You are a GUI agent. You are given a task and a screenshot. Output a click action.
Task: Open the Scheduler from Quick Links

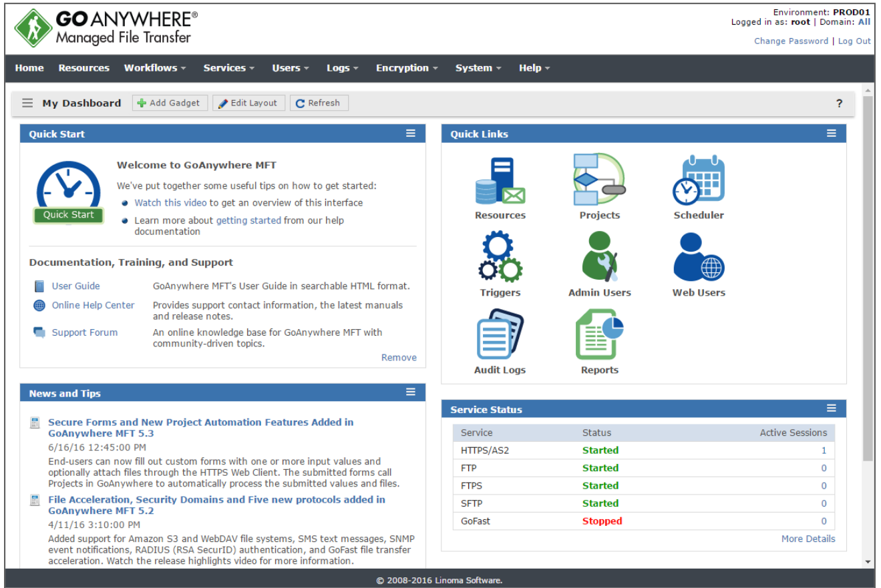coord(698,179)
